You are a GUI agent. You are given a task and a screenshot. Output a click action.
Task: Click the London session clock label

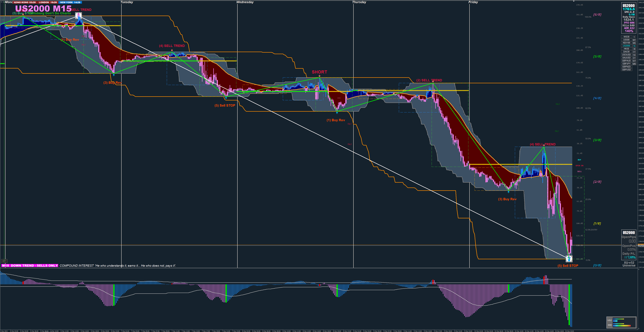[x=47, y=2]
